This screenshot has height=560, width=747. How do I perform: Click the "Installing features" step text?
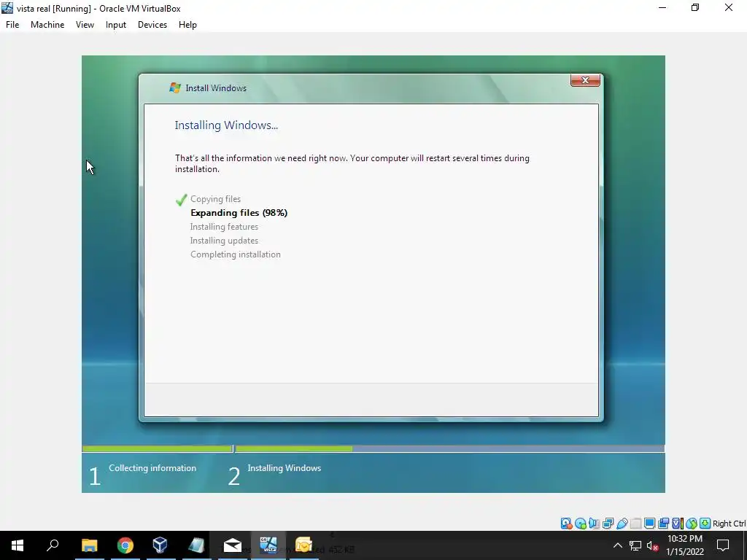(x=224, y=227)
